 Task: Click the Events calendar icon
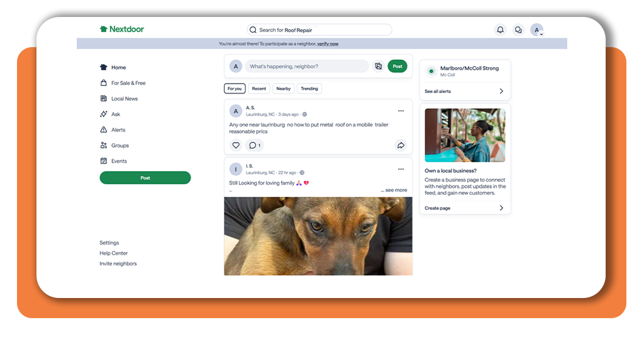coord(104,161)
